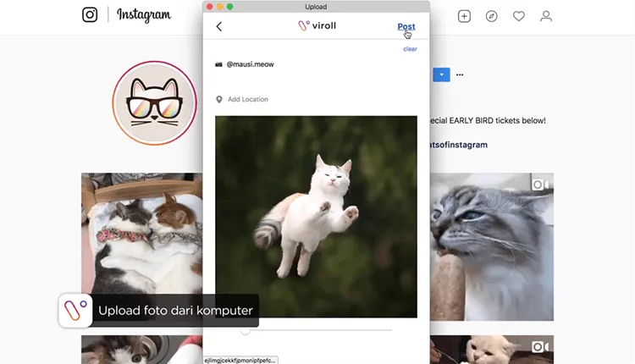Click the slider handle below the photo

point(245,329)
